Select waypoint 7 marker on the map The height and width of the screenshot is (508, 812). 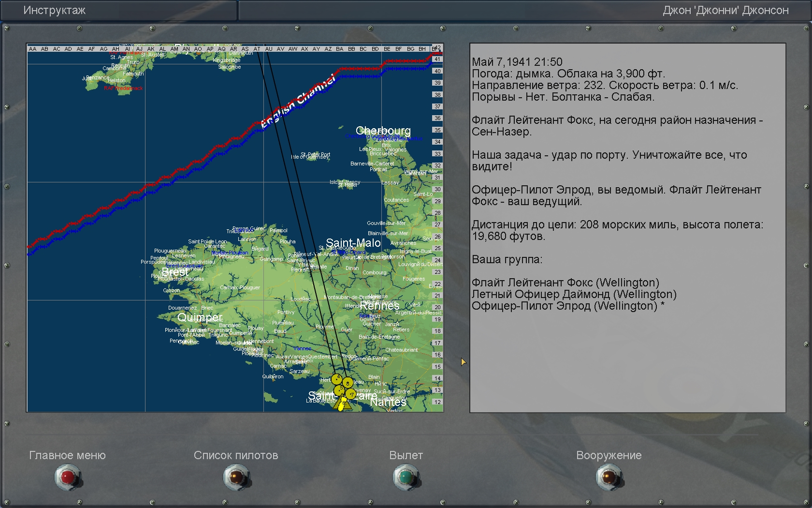click(351, 394)
